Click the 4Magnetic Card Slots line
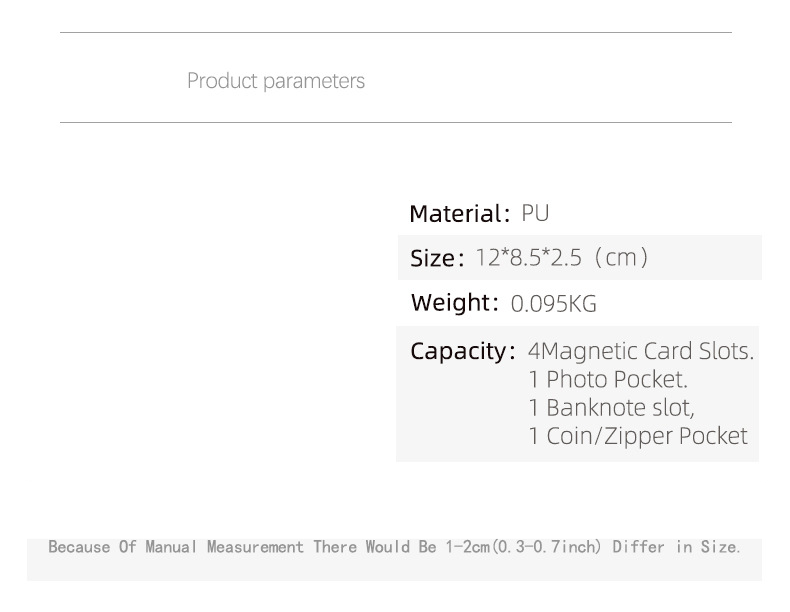This screenshot has height=612, width=790. click(640, 352)
